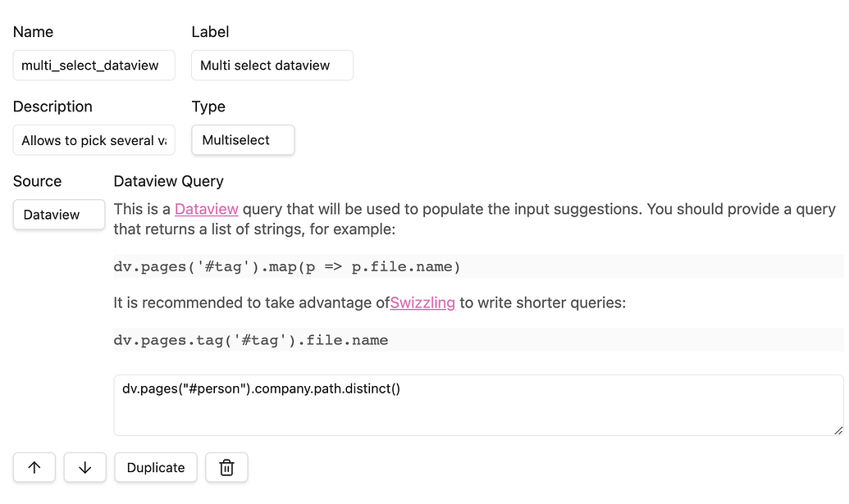Open the Source dropdown showing Dataview
Viewport: 849px width, 504px height.
pos(58,215)
